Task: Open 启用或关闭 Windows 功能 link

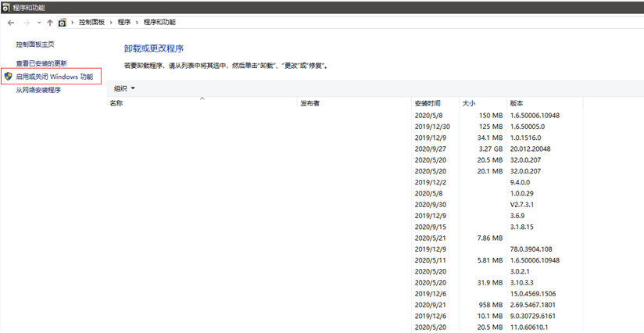Action: pyautogui.click(x=55, y=77)
